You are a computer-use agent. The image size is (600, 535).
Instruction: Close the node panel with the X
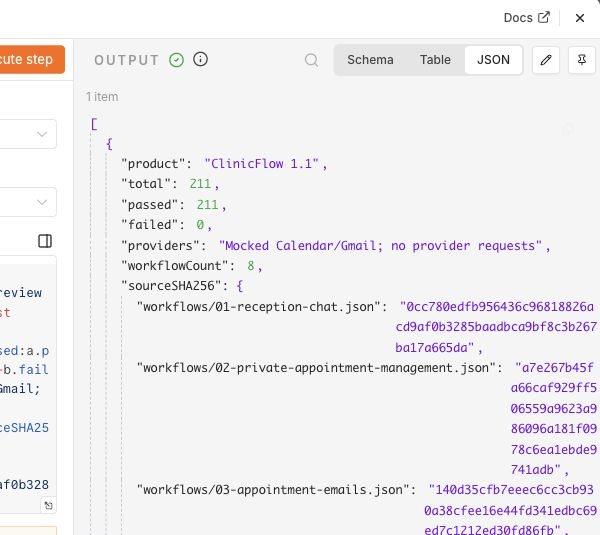[x=580, y=18]
